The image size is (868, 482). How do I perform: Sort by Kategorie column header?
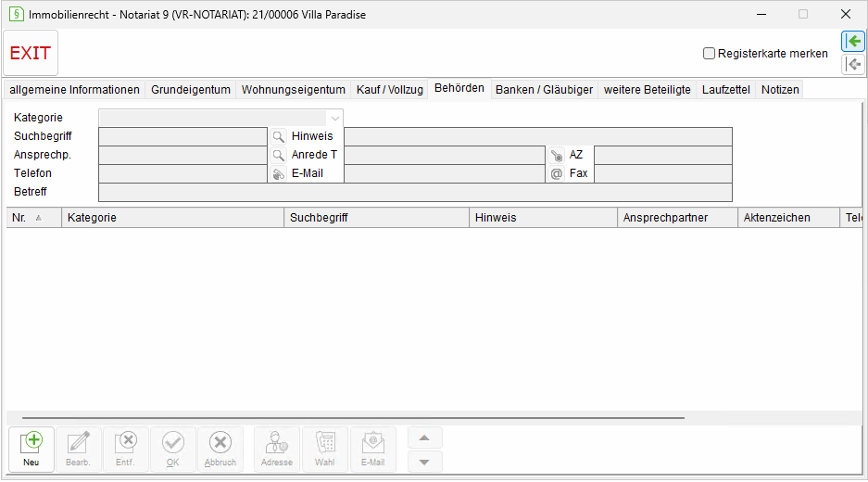tap(172, 218)
